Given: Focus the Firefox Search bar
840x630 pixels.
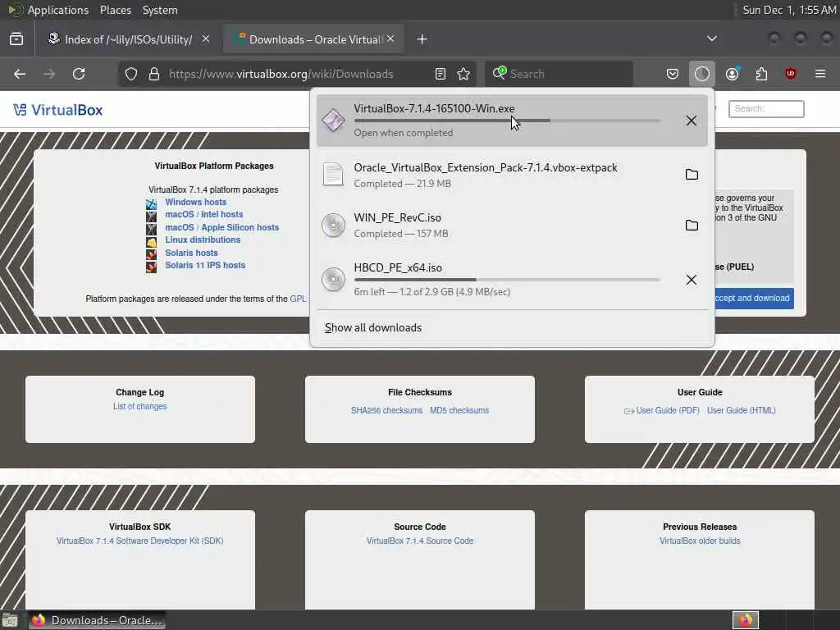Looking at the screenshot, I should point(559,74).
